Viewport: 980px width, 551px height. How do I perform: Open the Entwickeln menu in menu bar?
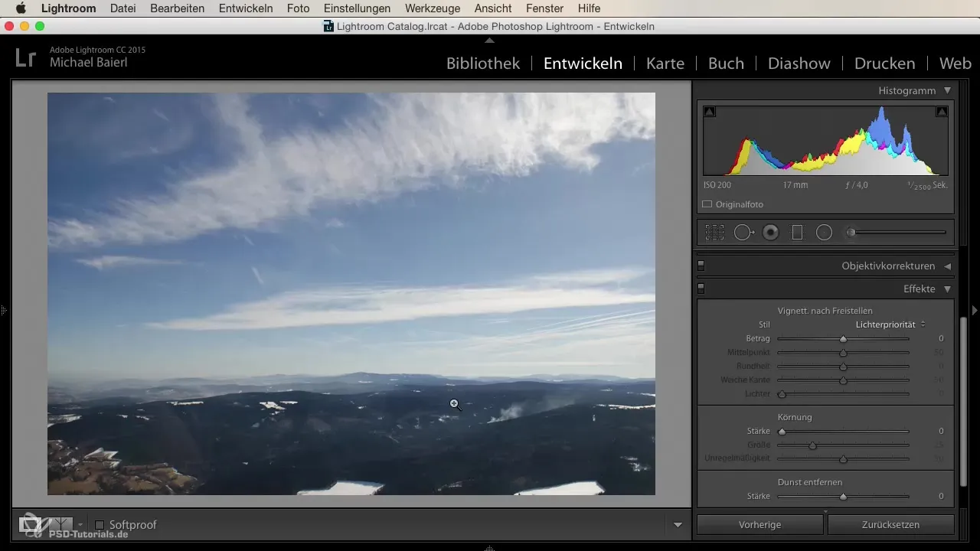(245, 8)
